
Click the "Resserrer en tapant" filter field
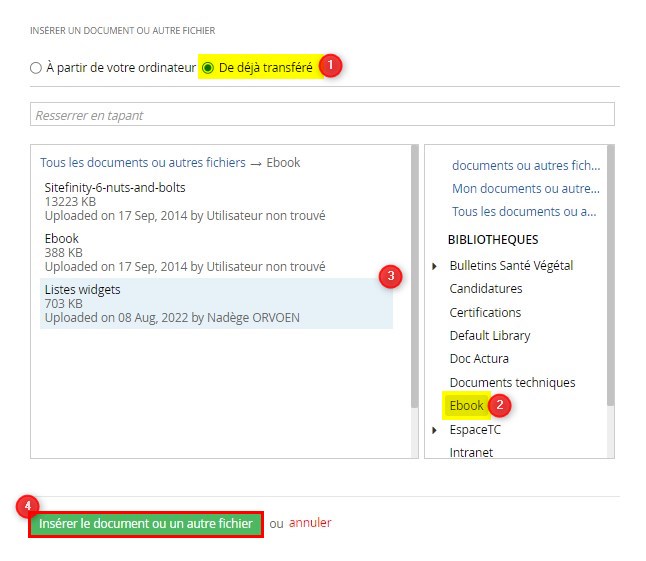[322, 115]
